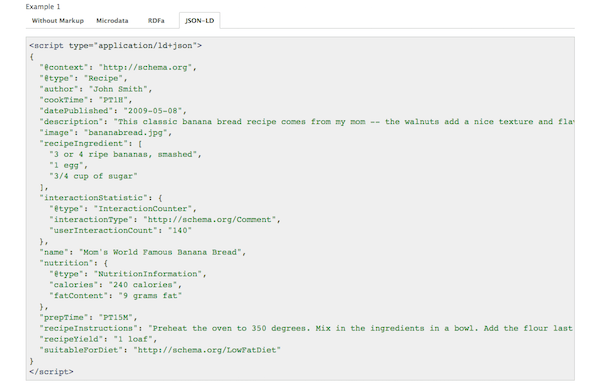Switch to the Without Markup tab

tap(58, 21)
